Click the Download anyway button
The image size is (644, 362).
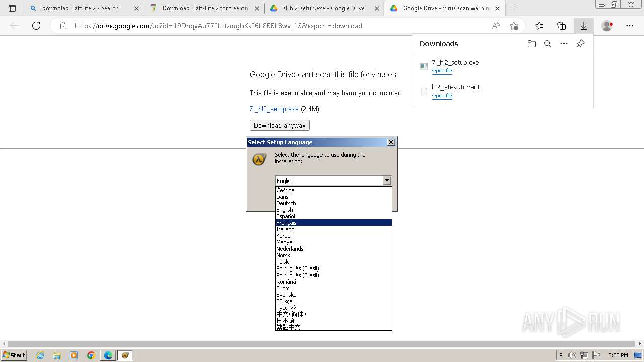tap(280, 125)
